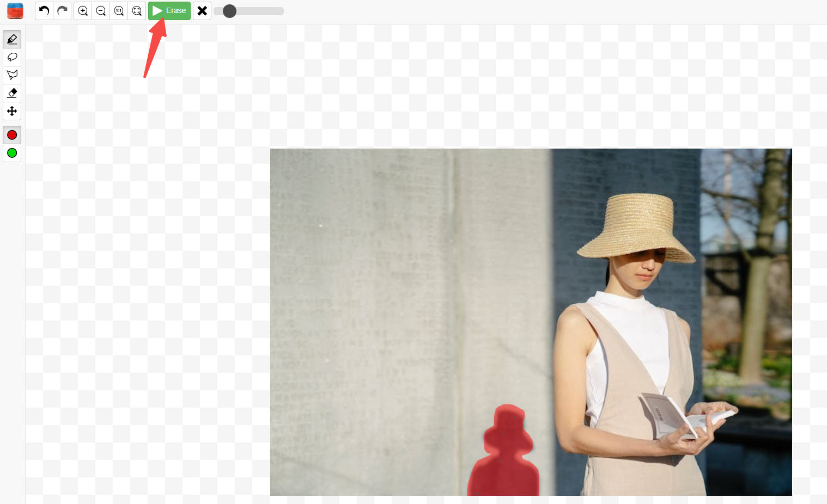Click the eraser app logo icon
Viewport: 827px width, 504px height.
tap(15, 11)
